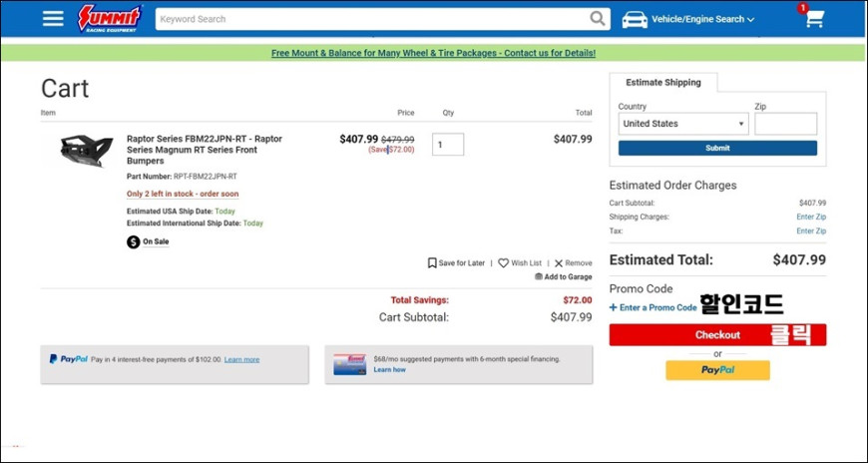Click 'Only 2 left in stock' notice
Screen dimensions: 868x463
point(183,194)
